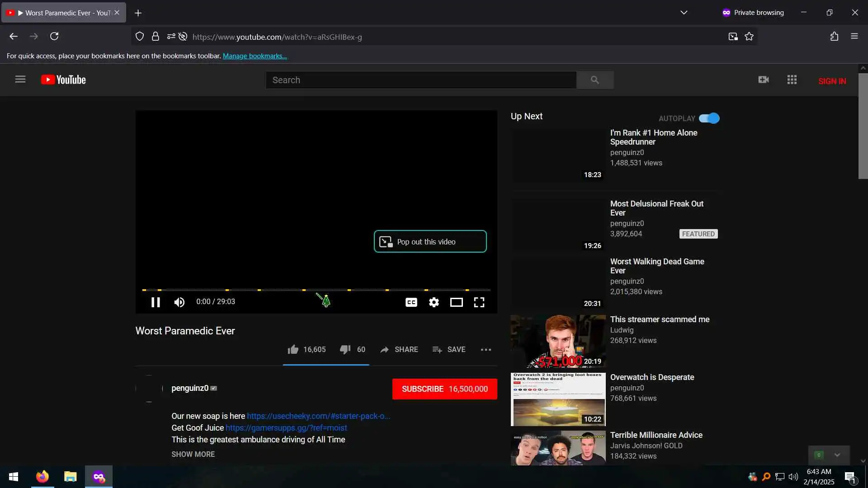Select the Worst Paramedic Ever browser tab
Viewport: 868px width, 488px height.
point(63,13)
